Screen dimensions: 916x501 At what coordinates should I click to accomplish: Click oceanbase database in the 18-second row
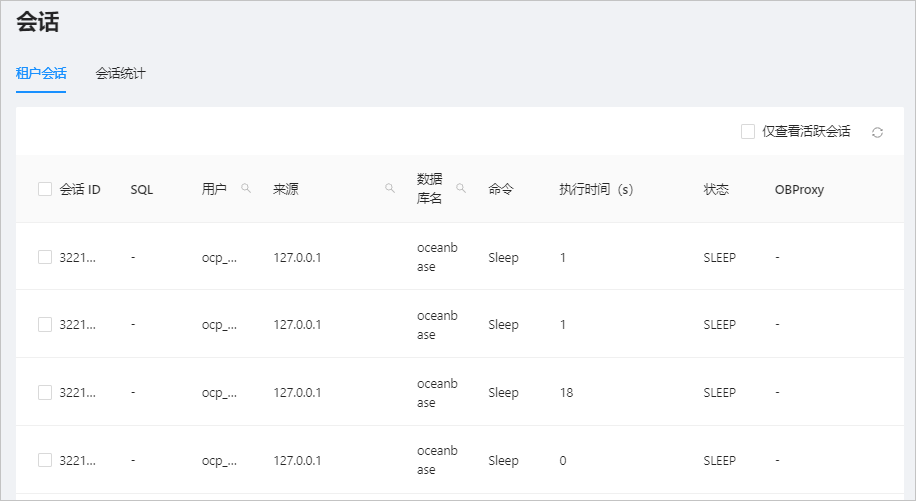click(x=437, y=393)
